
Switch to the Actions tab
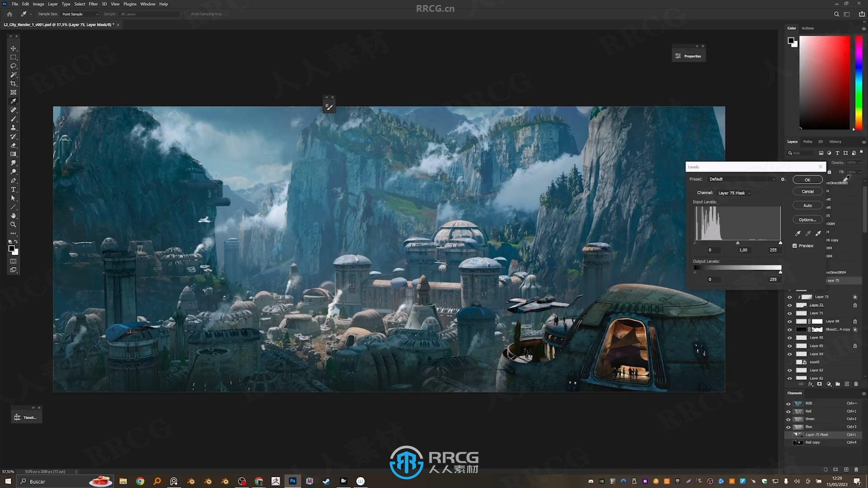pos(807,28)
